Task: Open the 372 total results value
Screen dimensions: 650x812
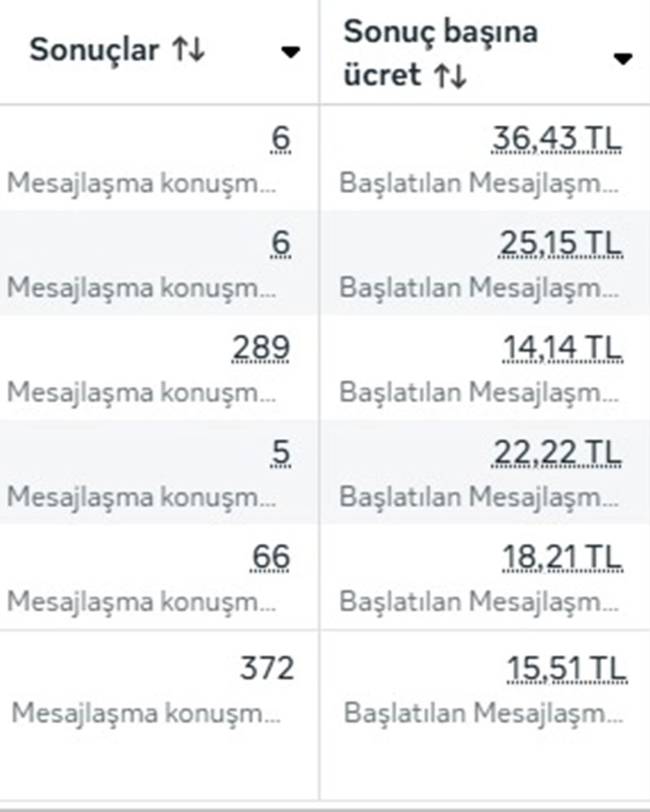Action: (x=266, y=669)
